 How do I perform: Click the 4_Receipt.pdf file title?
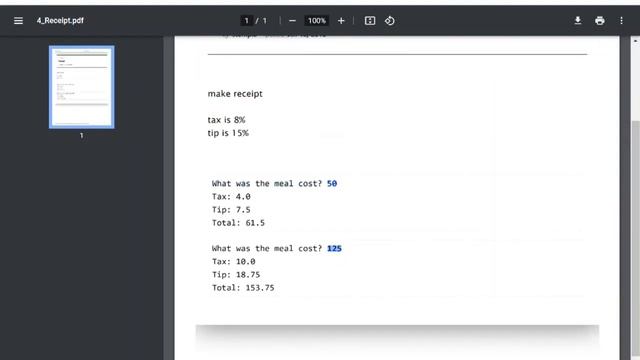coord(60,20)
